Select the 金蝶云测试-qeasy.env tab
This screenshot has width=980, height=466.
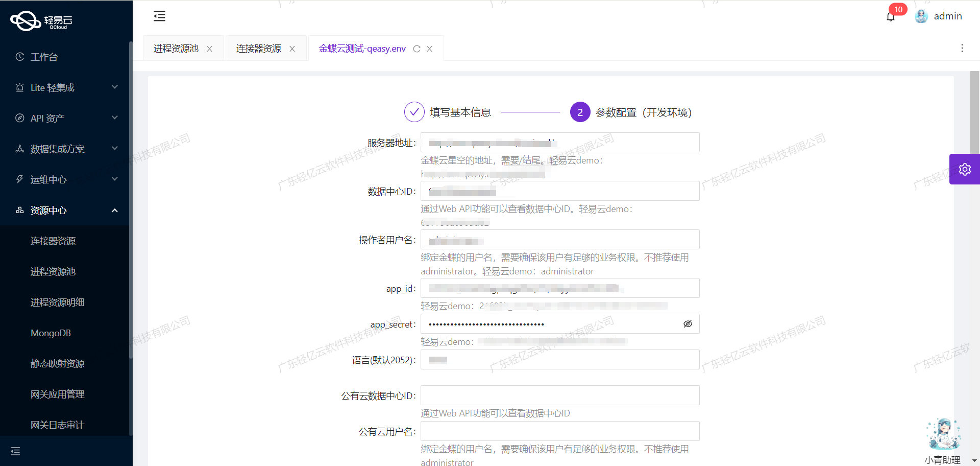click(x=362, y=49)
